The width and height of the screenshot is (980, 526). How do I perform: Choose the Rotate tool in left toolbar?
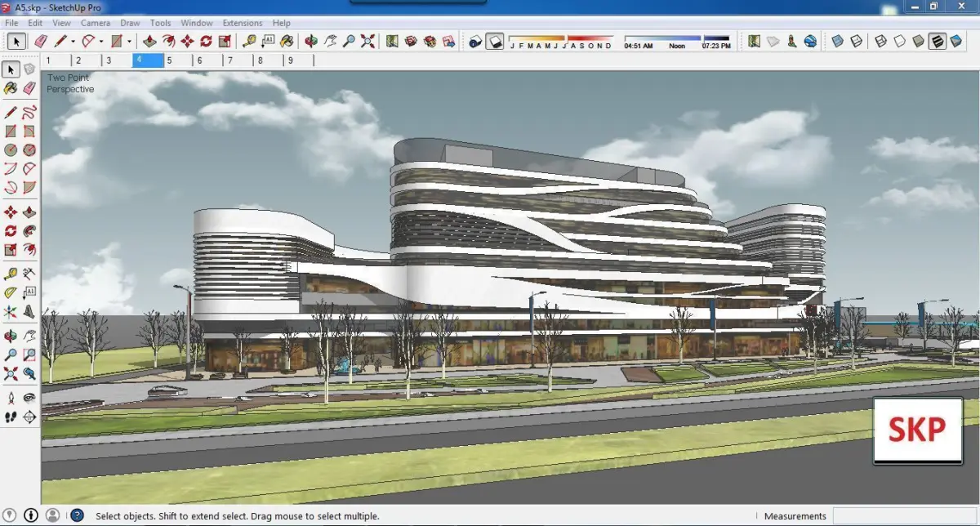tap(11, 231)
